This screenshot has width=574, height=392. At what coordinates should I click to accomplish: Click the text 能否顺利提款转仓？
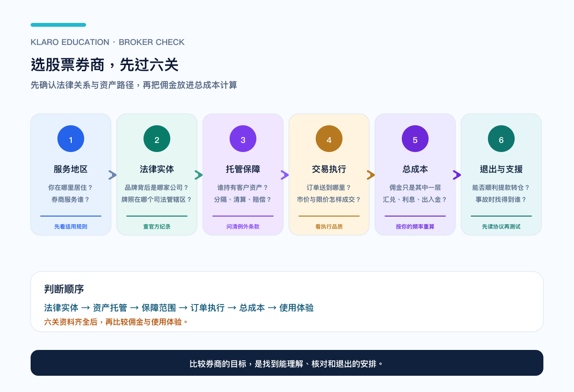point(501,188)
